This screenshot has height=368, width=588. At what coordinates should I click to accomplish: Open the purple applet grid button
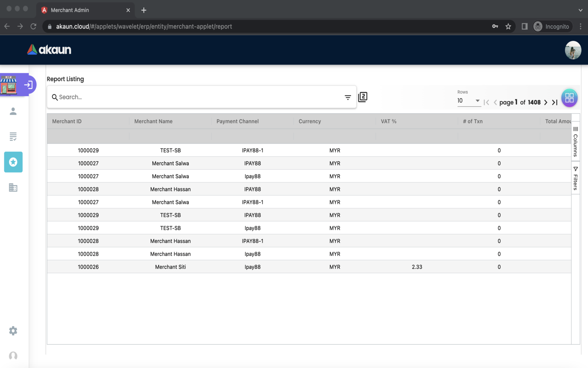pos(569,98)
